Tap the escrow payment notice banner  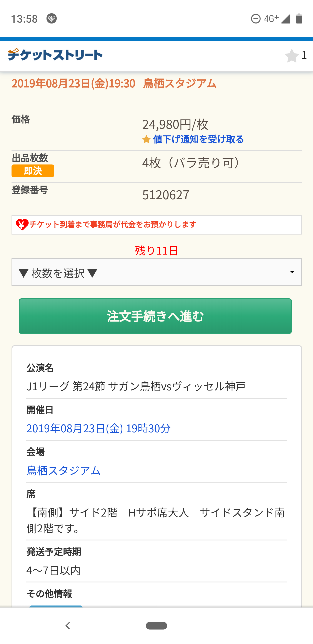(157, 225)
